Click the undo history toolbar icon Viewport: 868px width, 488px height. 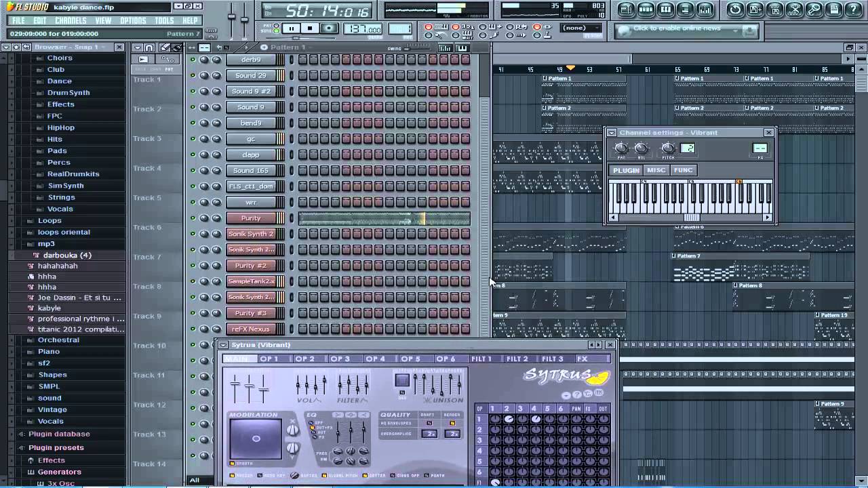(x=735, y=9)
